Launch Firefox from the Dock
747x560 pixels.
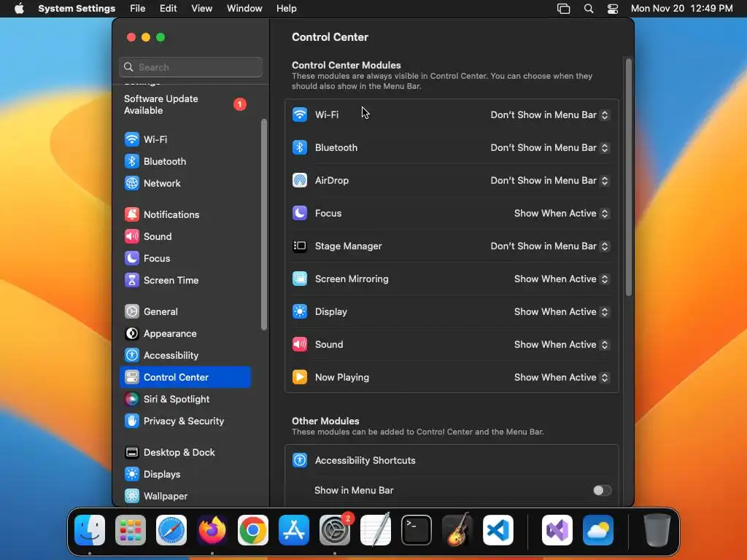tap(212, 530)
